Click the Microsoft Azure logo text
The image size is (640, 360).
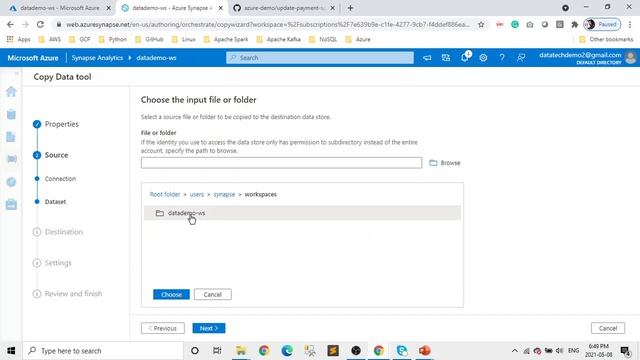(33, 58)
